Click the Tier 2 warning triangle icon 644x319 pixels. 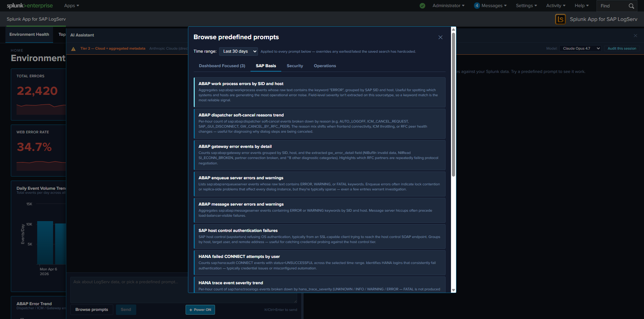[73, 49]
